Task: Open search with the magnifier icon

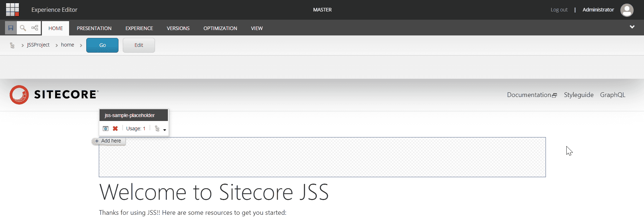Action: [23, 28]
